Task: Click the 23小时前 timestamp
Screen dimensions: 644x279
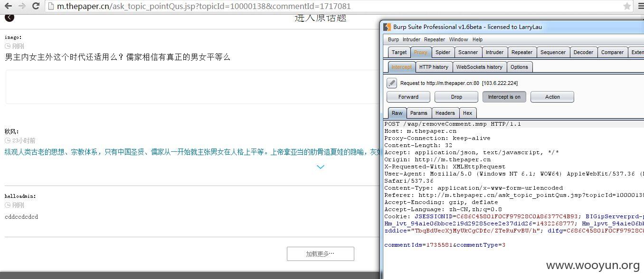Action: click(x=24, y=141)
